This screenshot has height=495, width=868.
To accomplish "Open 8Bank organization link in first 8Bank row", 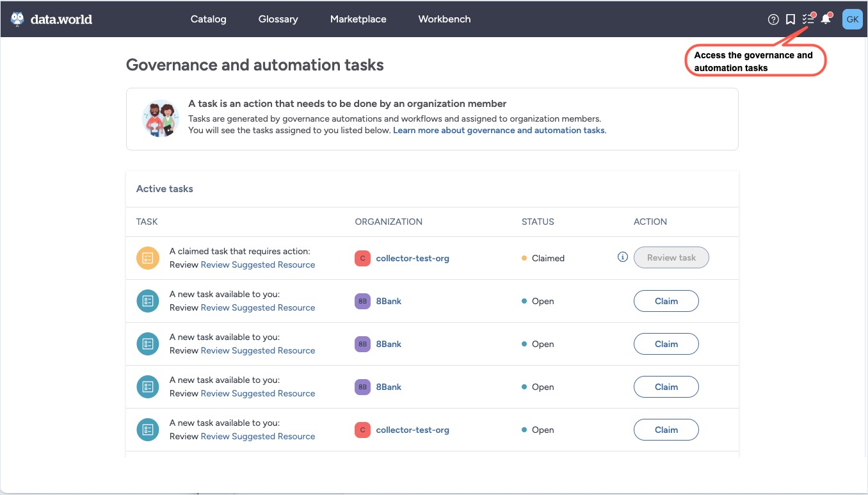I will coord(389,301).
